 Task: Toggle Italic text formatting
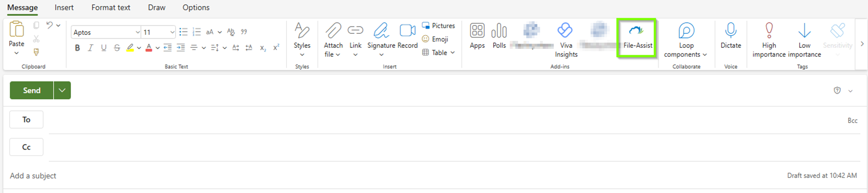pyautogui.click(x=90, y=48)
